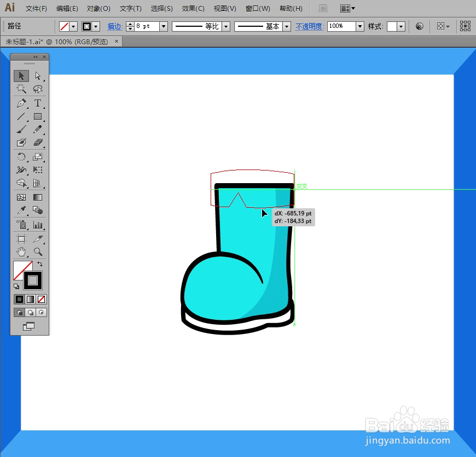
Task: Select the Gradient tool
Action: pos(38,197)
